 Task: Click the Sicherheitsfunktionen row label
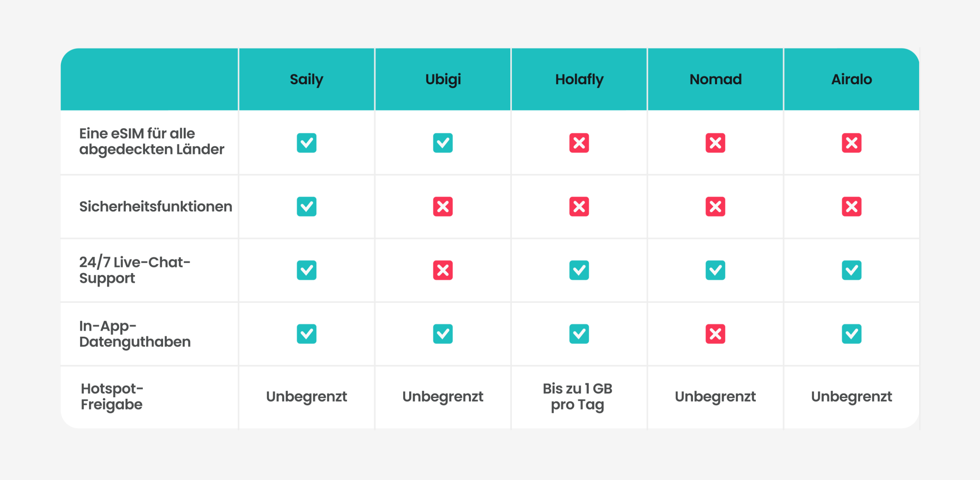156,206
